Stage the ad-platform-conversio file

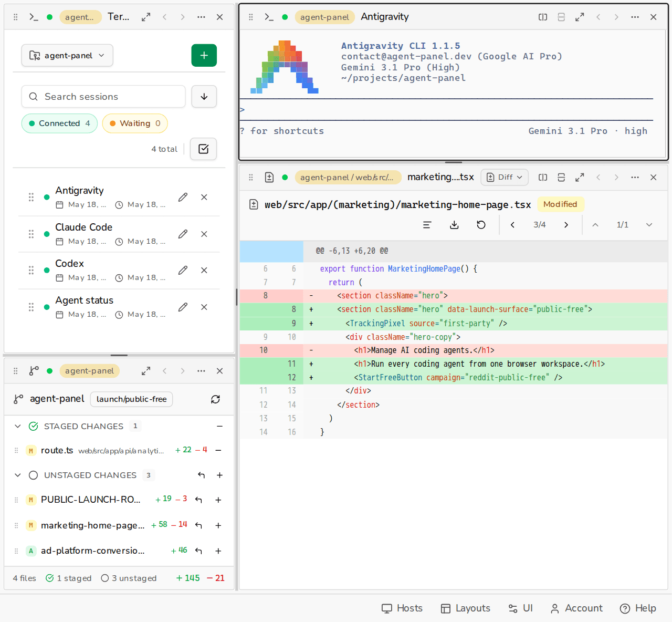[x=218, y=551]
